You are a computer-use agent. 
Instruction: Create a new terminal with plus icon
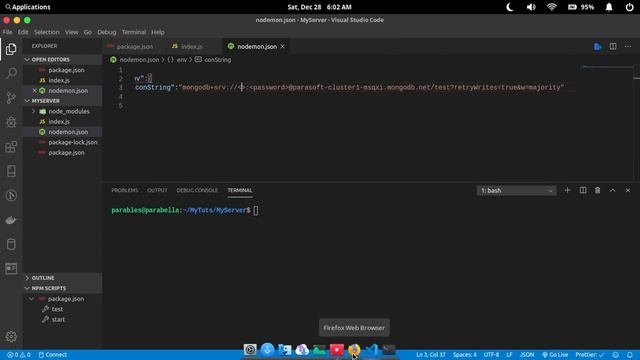click(567, 190)
